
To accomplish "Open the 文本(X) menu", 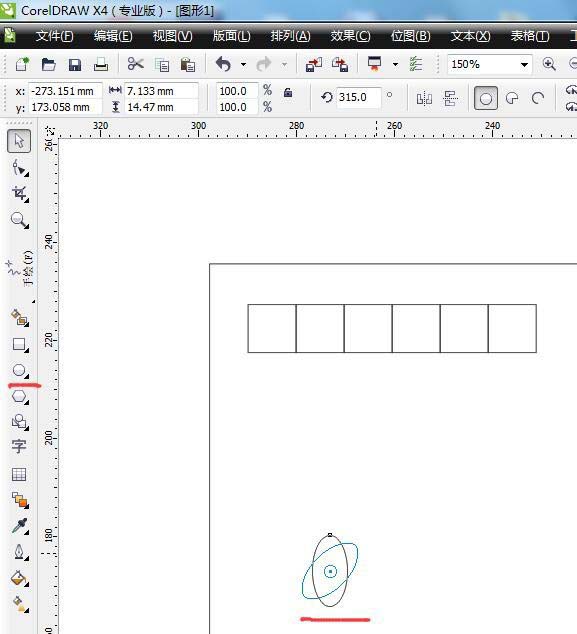I will point(470,36).
